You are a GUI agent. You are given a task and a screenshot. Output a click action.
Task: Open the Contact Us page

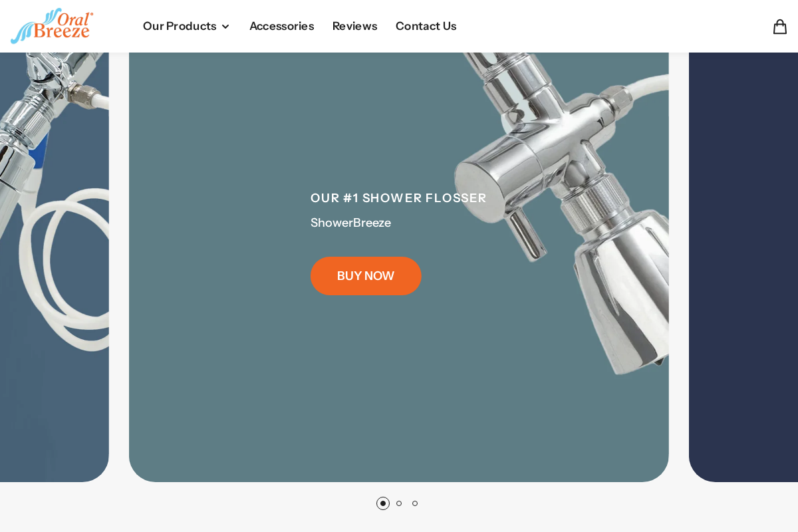click(x=426, y=26)
